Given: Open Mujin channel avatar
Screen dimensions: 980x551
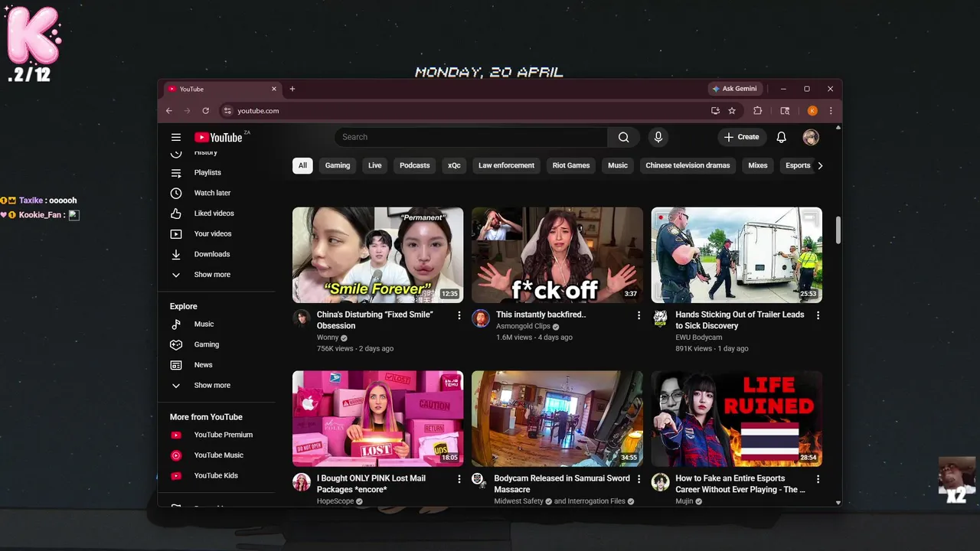Looking at the screenshot, I should pyautogui.click(x=660, y=481).
